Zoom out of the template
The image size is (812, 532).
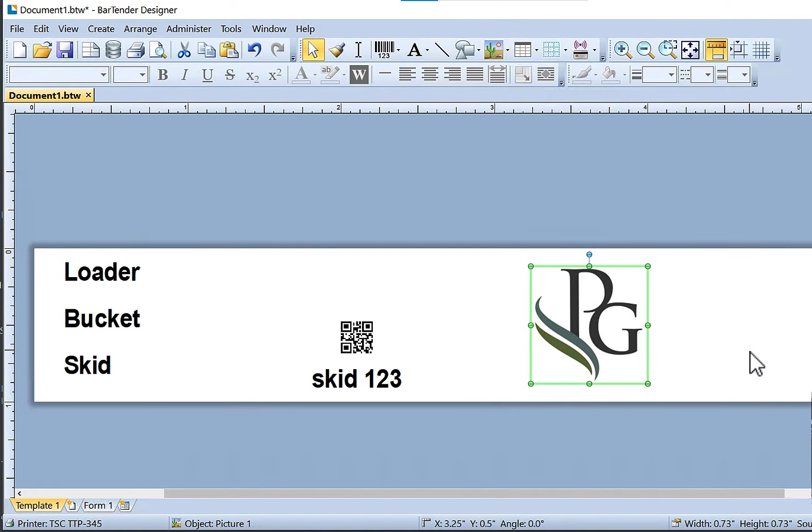(x=645, y=50)
